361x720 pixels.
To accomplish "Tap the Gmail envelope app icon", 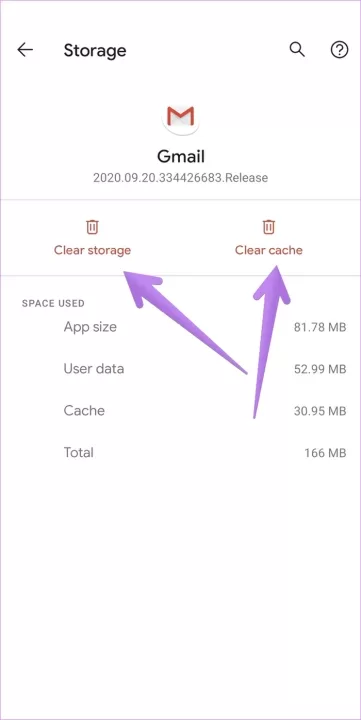I will [x=180, y=117].
